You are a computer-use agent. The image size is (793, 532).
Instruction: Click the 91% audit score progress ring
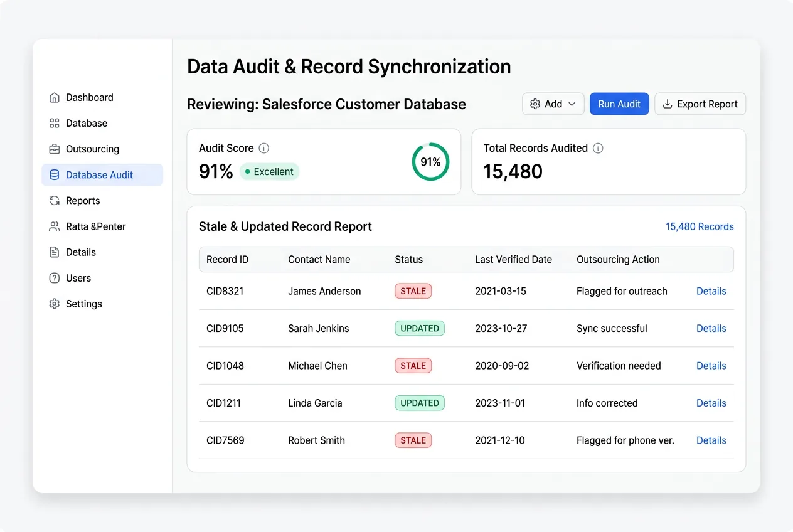[x=430, y=162]
